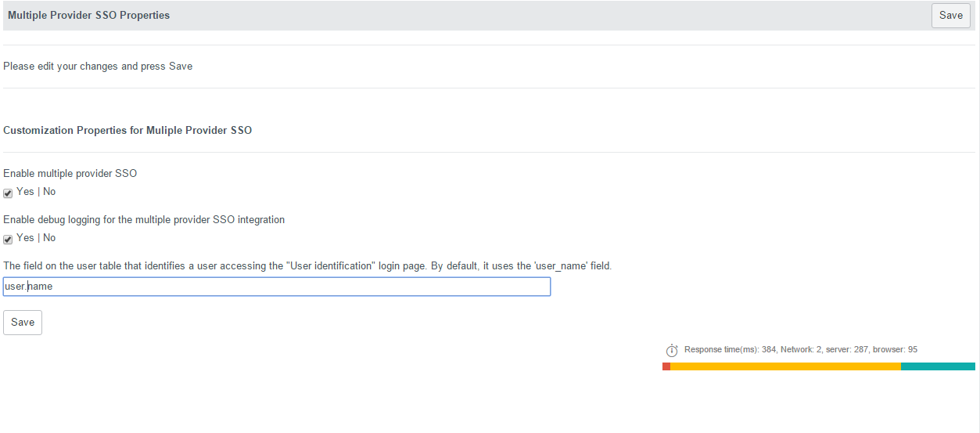Click the Multiple Provider SSO Properties title
This screenshot has width=980, height=433.
pyautogui.click(x=88, y=16)
